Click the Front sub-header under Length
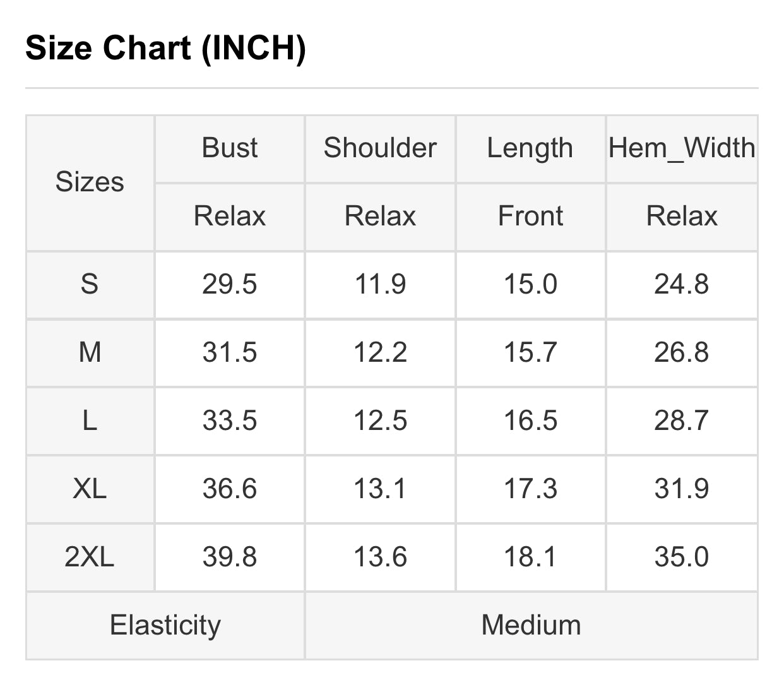 530,216
